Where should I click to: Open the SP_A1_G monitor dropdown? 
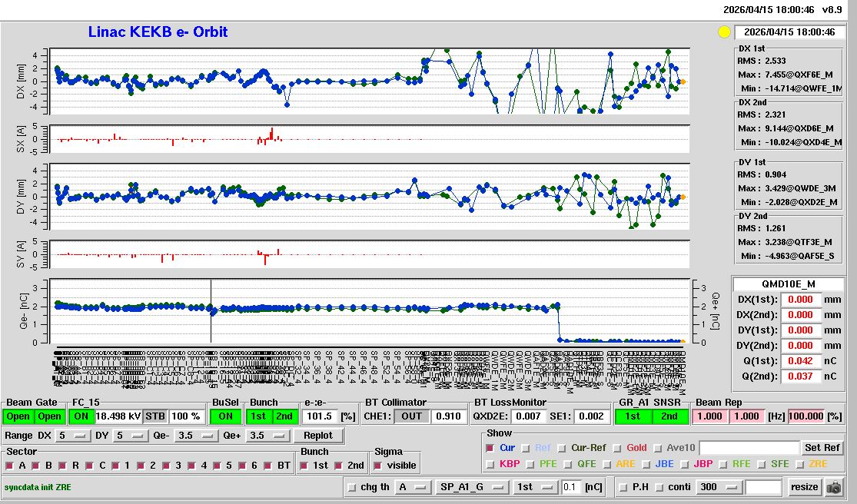click(x=472, y=487)
